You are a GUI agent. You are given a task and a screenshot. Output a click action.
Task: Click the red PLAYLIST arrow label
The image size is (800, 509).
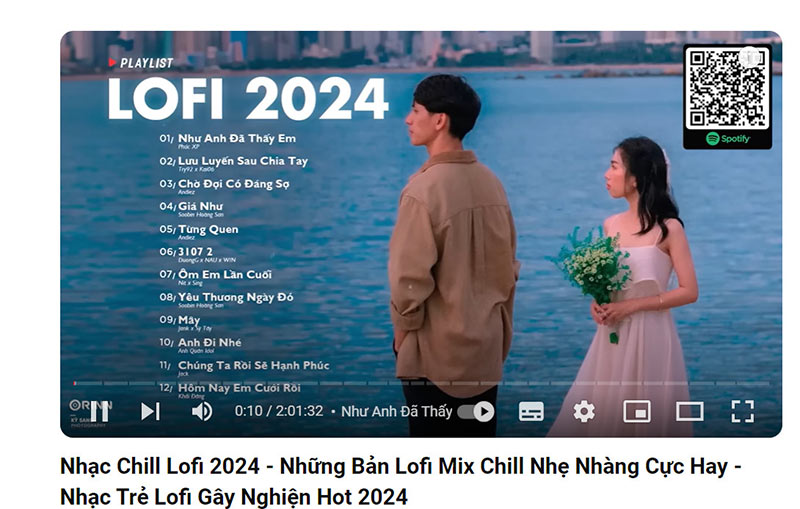141,63
